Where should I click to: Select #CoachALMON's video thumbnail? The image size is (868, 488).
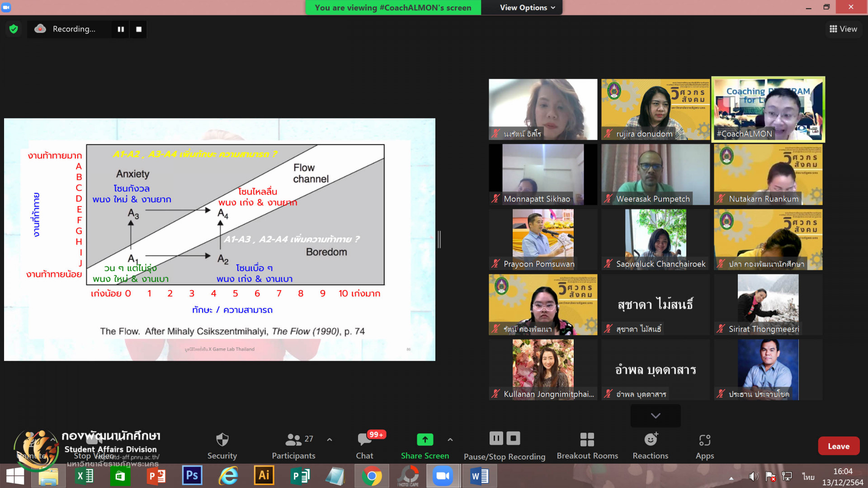click(768, 109)
